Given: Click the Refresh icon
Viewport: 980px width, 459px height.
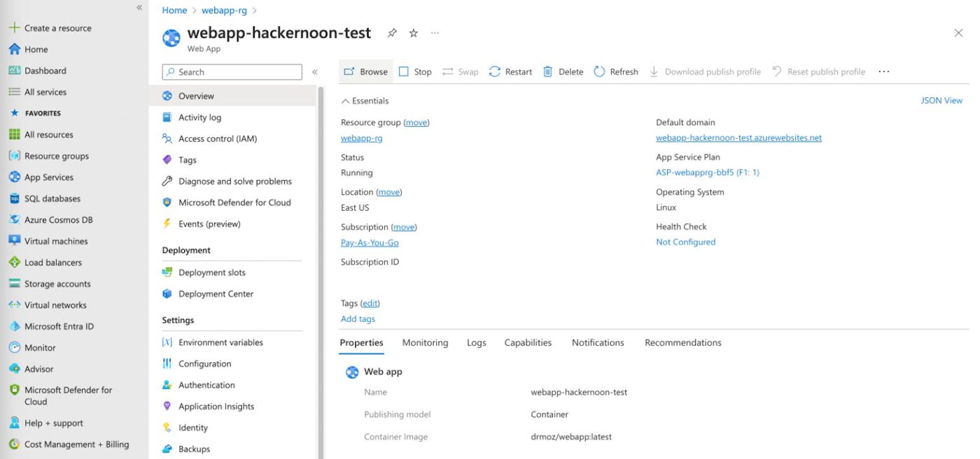Looking at the screenshot, I should (600, 71).
